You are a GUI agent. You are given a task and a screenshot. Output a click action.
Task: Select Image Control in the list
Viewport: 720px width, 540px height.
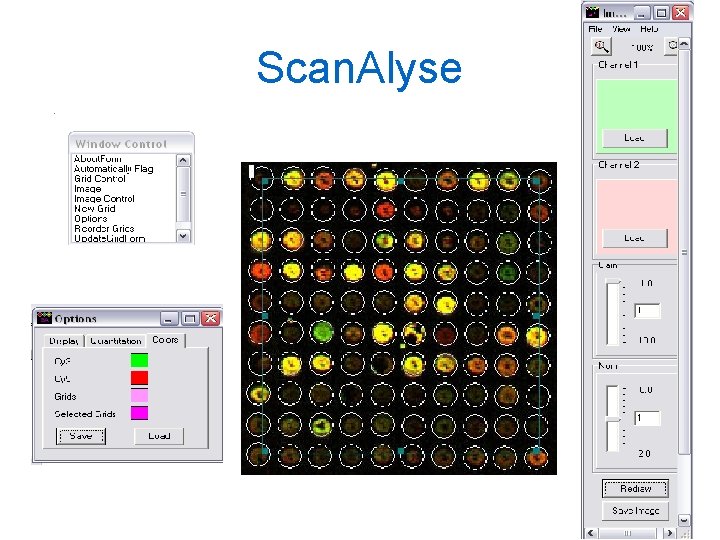click(x=104, y=199)
